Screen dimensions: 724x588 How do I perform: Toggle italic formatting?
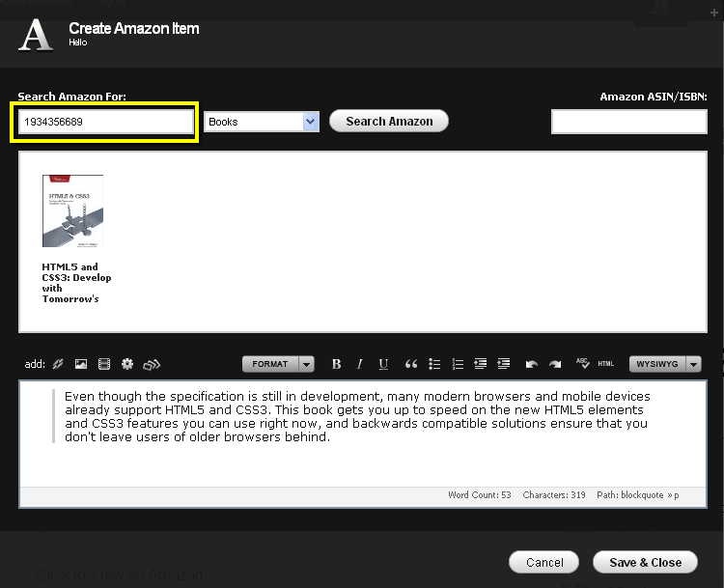[x=360, y=364]
